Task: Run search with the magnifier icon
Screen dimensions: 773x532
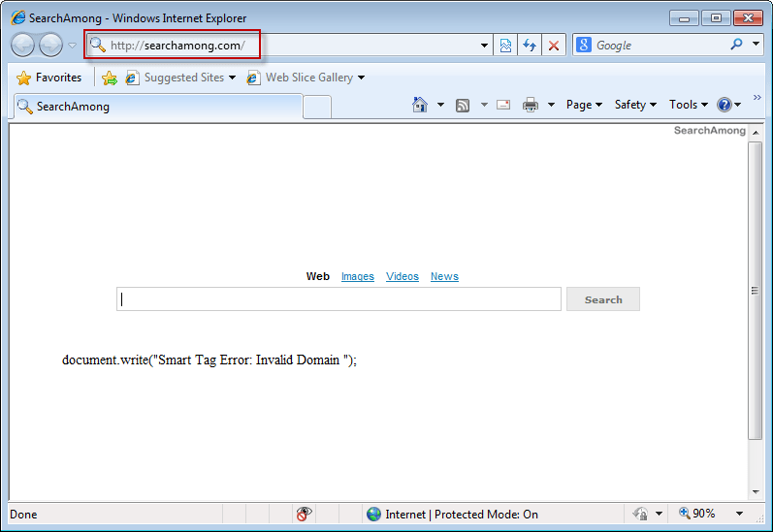Action: [736, 45]
